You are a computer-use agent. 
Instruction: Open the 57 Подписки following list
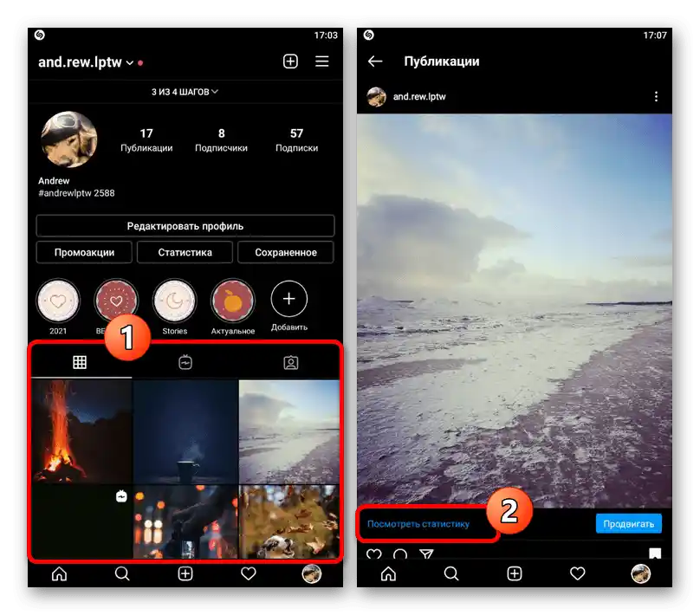[x=296, y=139]
